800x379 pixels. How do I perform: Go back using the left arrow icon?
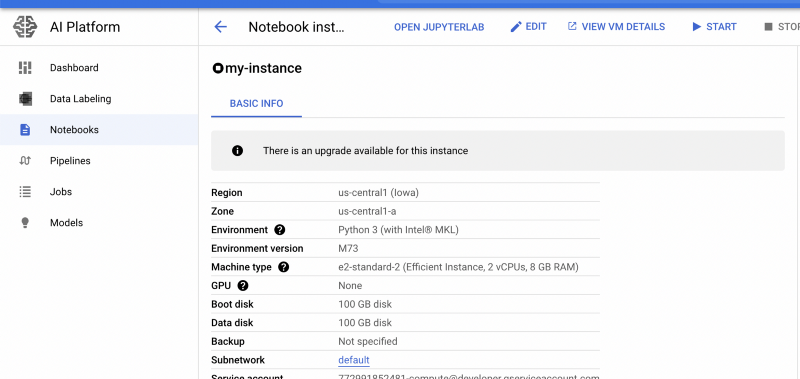pos(220,27)
